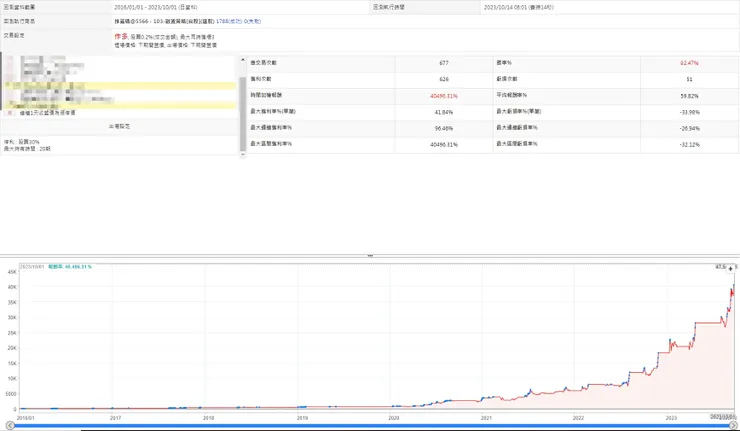Click the up arrow at chart top-right
This screenshot has height=431, width=740.
[x=731, y=268]
